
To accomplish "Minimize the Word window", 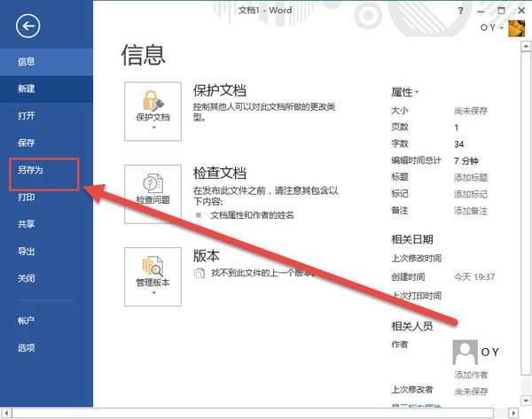I will 481,12.
